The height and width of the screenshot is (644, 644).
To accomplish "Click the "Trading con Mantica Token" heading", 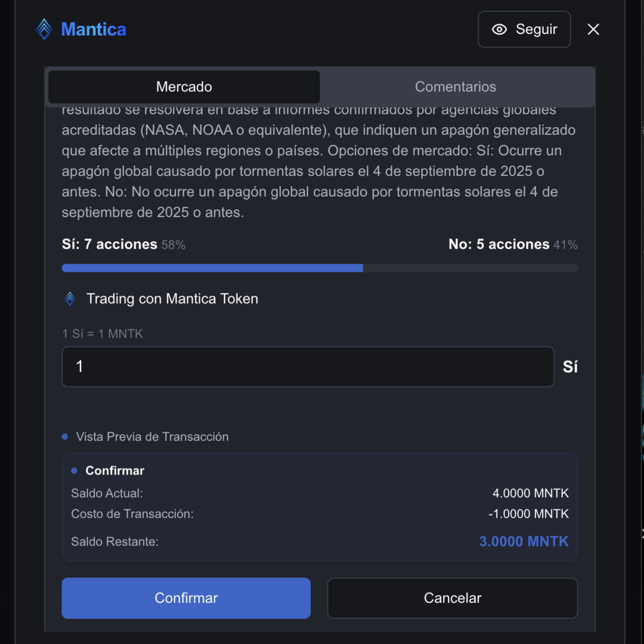I will click(x=172, y=299).
